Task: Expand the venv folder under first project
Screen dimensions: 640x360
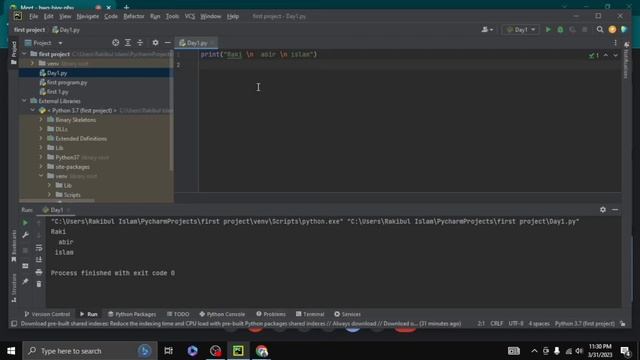Action: 33,63
